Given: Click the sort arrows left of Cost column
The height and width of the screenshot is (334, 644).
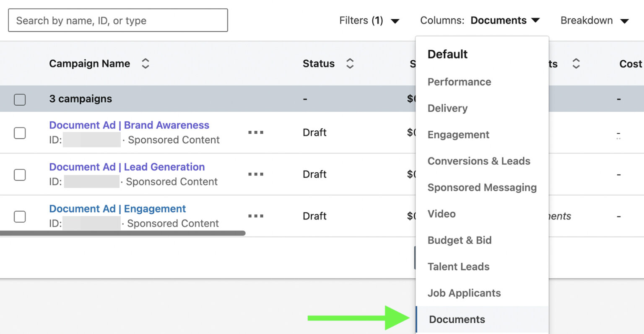Looking at the screenshot, I should coord(576,63).
